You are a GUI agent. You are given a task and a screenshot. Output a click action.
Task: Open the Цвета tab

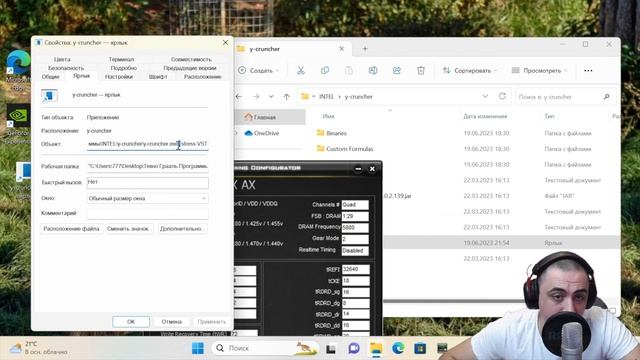tap(62, 60)
